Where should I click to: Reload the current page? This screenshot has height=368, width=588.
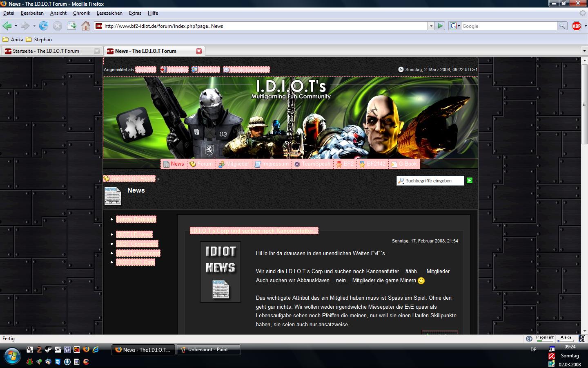44,26
